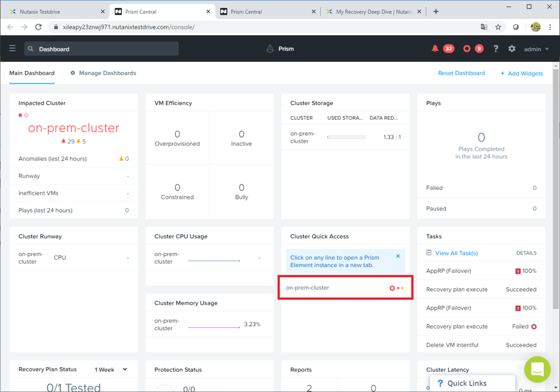Screen dimensions: 560x392
Task: Click the Prism logo icon
Action: click(x=270, y=49)
